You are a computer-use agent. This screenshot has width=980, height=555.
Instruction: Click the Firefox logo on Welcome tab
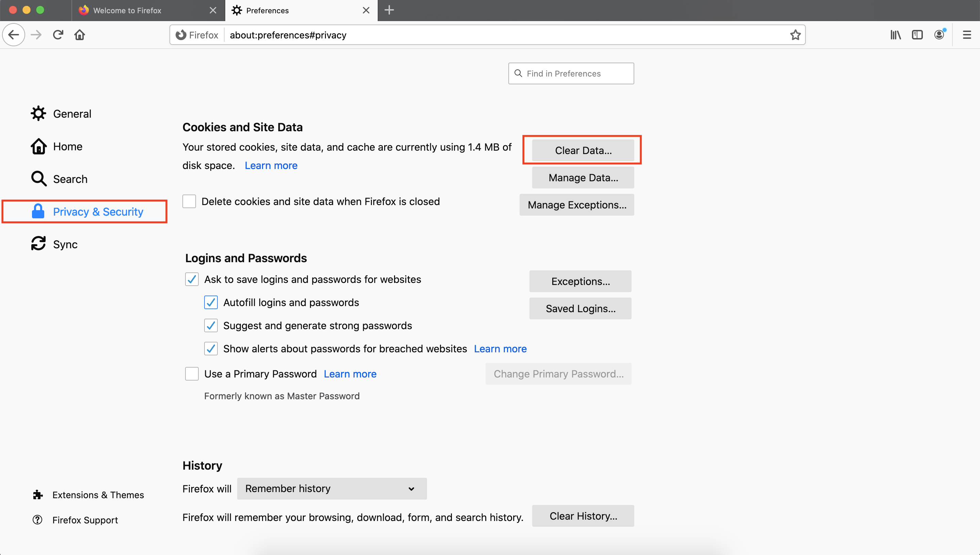[x=83, y=10]
